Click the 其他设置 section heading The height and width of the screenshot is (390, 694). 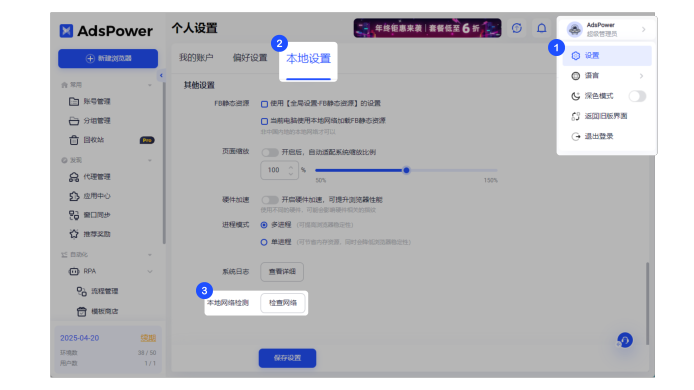click(x=199, y=85)
